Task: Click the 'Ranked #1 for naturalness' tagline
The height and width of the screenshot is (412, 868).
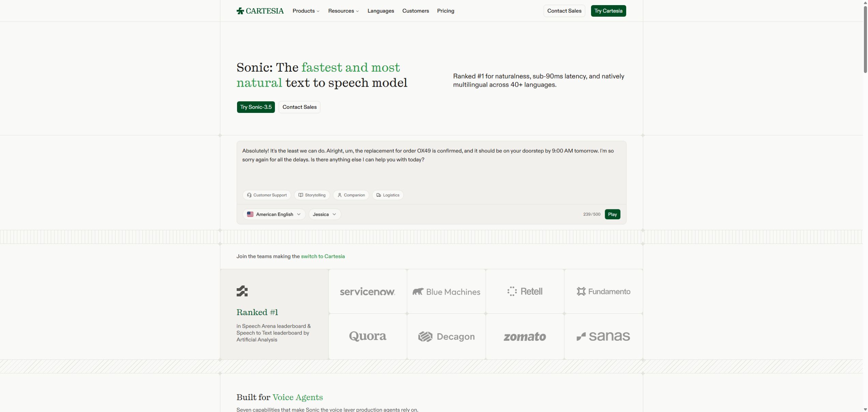Action: (539, 80)
